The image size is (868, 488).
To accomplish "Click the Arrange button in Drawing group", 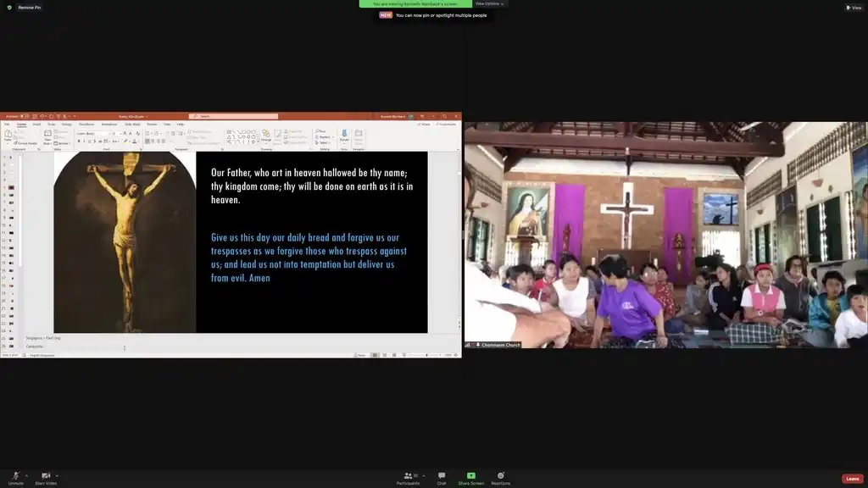I will 266,136.
